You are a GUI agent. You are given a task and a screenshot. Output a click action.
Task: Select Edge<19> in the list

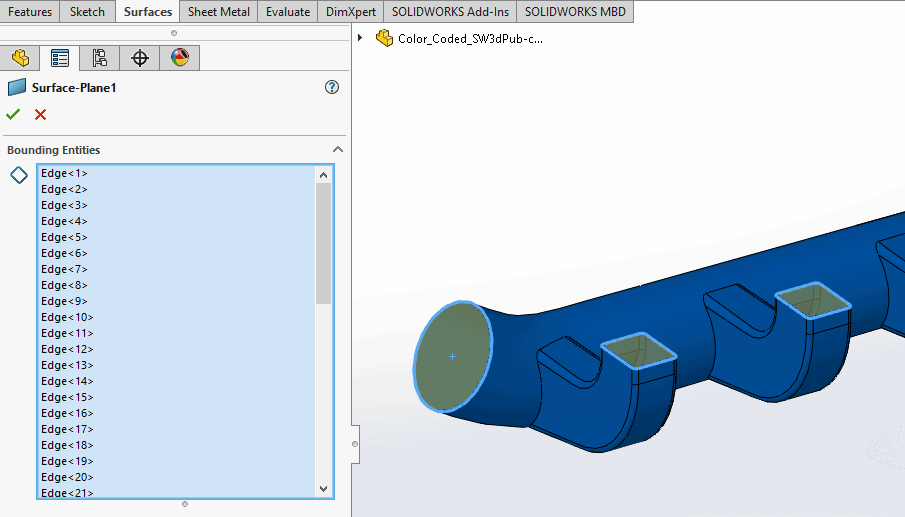click(177, 462)
